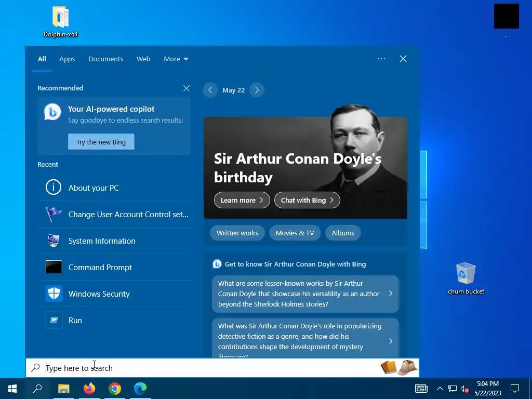Click the books and detective hat search highlight
The width and height of the screenshot is (532, 399).
tap(399, 367)
